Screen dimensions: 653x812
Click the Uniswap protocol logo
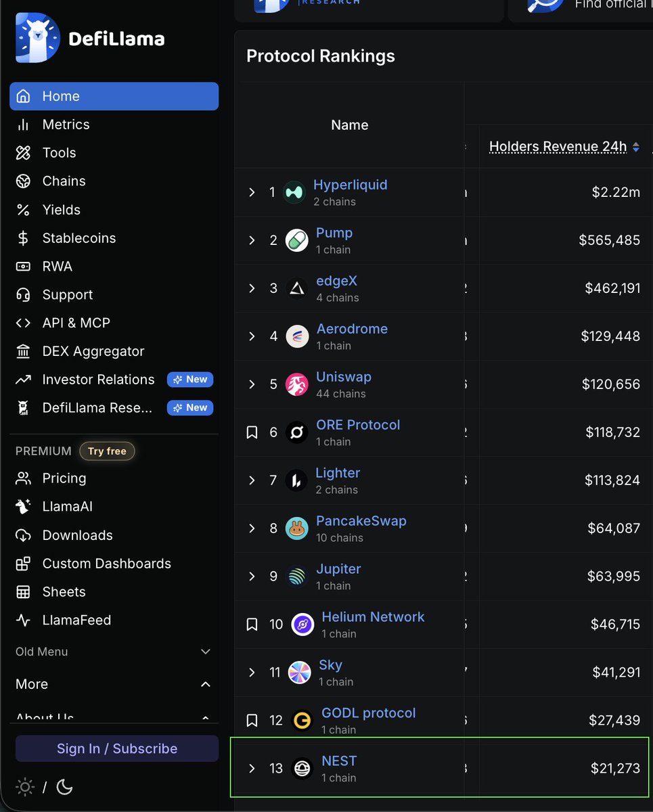point(297,384)
